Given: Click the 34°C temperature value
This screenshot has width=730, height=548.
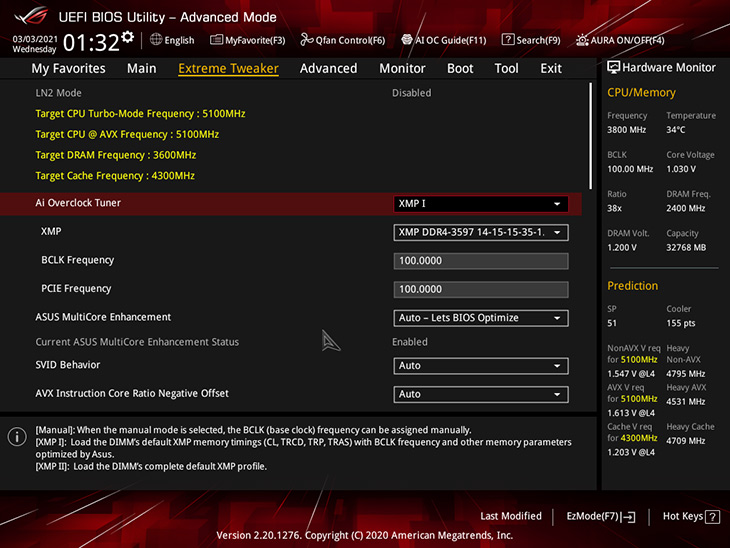Looking at the screenshot, I should 676,130.
